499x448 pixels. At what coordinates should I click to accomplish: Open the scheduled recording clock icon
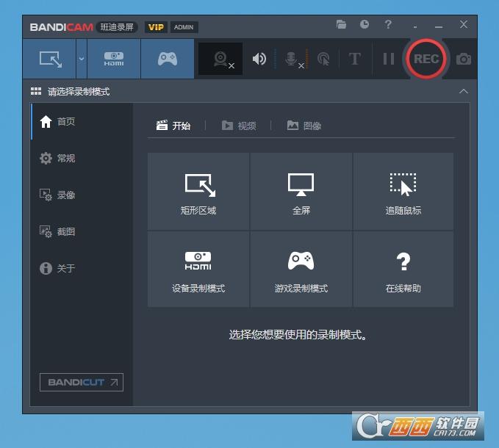click(365, 24)
